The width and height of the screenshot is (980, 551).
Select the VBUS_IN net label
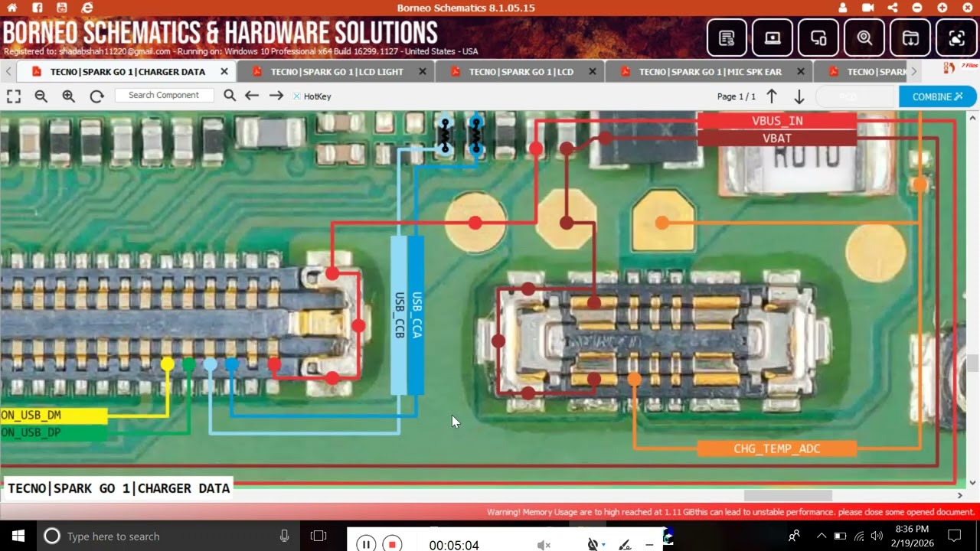tap(777, 121)
